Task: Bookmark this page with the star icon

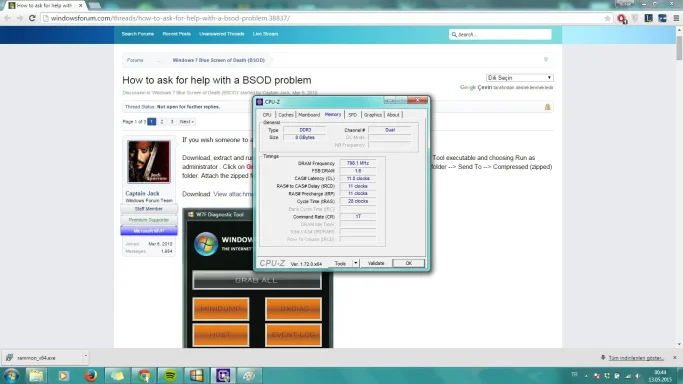Action: click(x=608, y=18)
